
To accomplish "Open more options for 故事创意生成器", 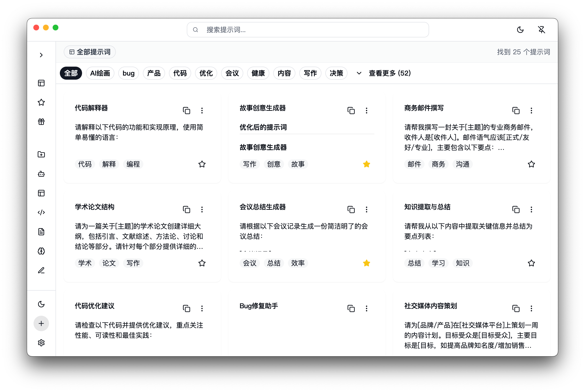I will (x=367, y=111).
